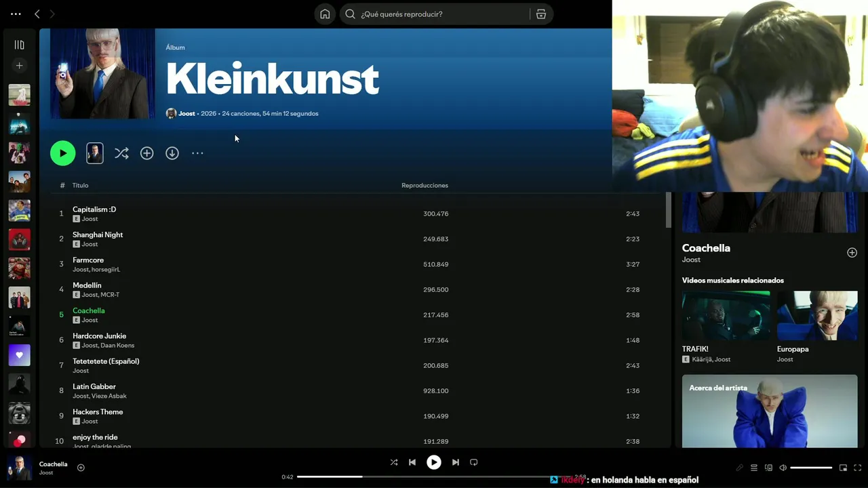Create a new playlist with the plus icon

tap(19, 66)
